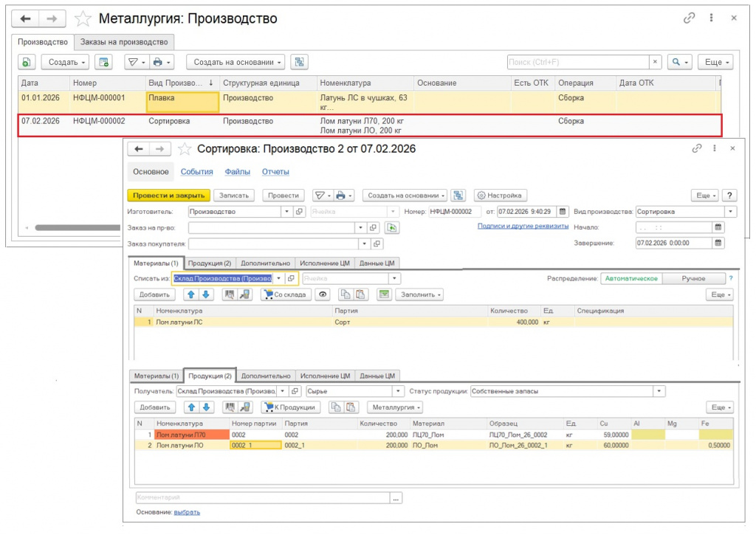The height and width of the screenshot is (535, 756).
Task: Select Автоматическое distribution mode
Action: click(x=631, y=279)
